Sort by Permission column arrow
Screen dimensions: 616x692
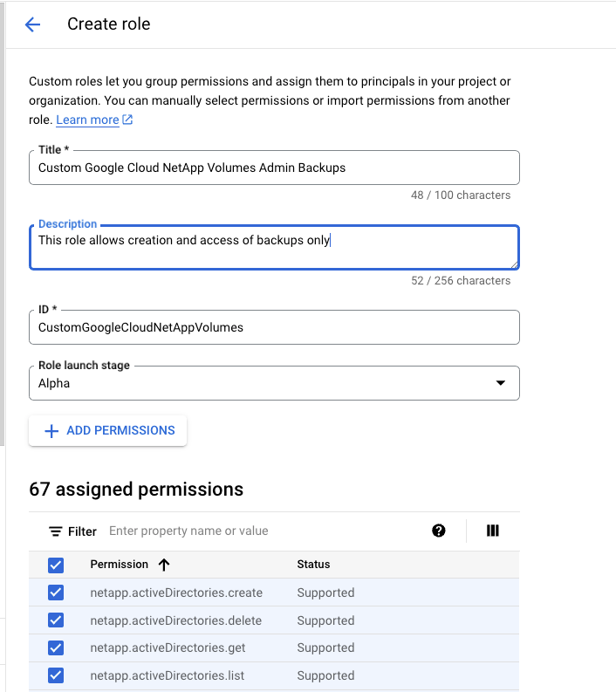[164, 565]
